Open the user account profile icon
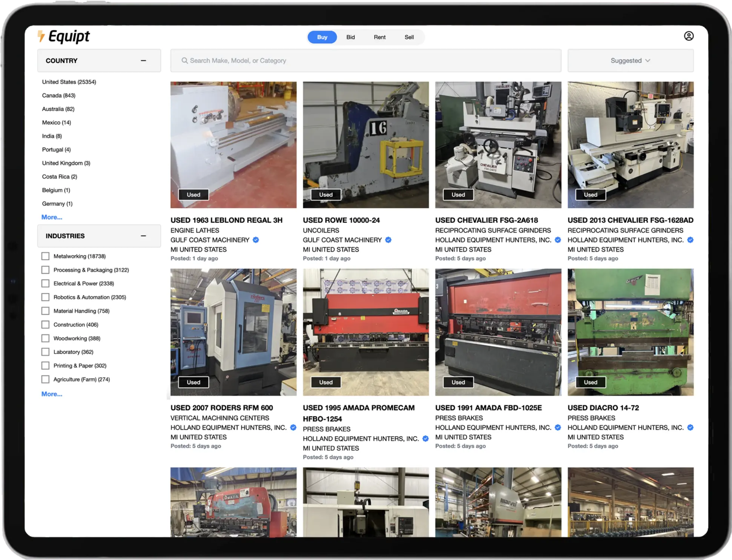 [x=688, y=36]
